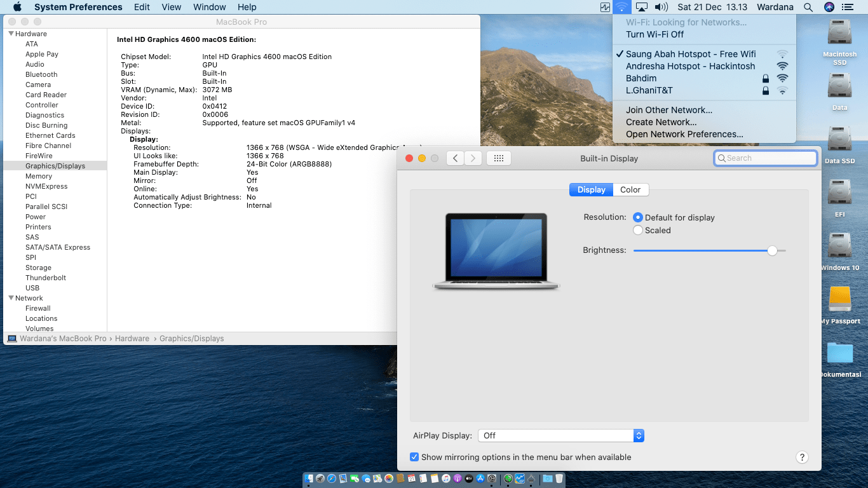Choose the L.GhaniT&T network
Screen dimensions: 868x488
click(704, 90)
